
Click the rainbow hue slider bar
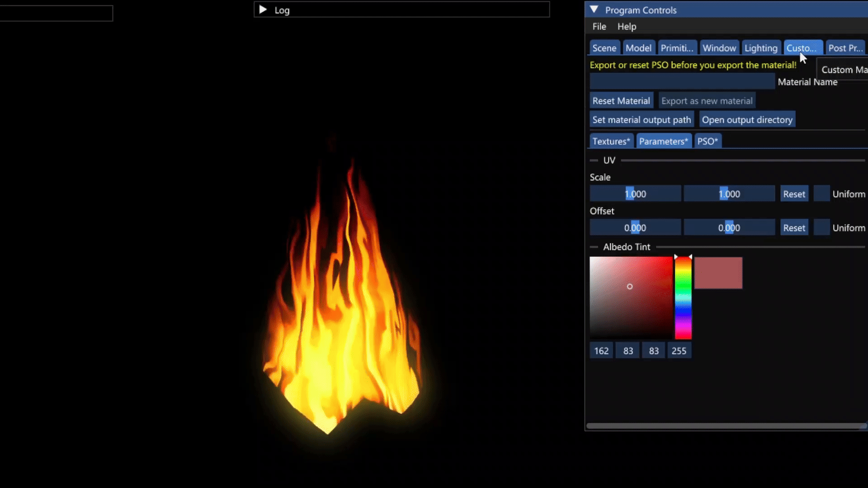[683, 298]
